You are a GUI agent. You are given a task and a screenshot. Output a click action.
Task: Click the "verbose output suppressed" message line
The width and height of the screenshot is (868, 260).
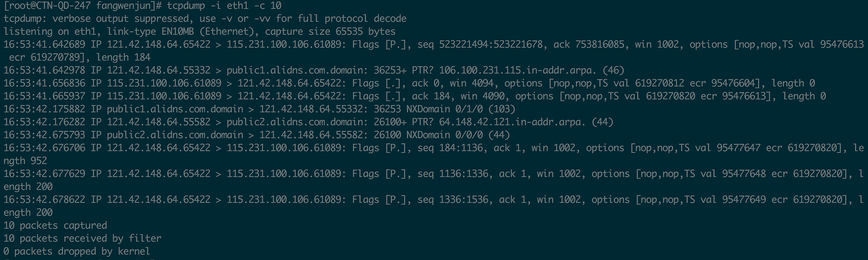click(205, 18)
